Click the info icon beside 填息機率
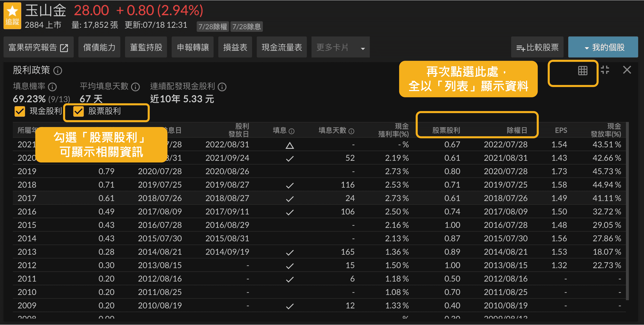Screen dimensions: 644x325 click(52, 87)
